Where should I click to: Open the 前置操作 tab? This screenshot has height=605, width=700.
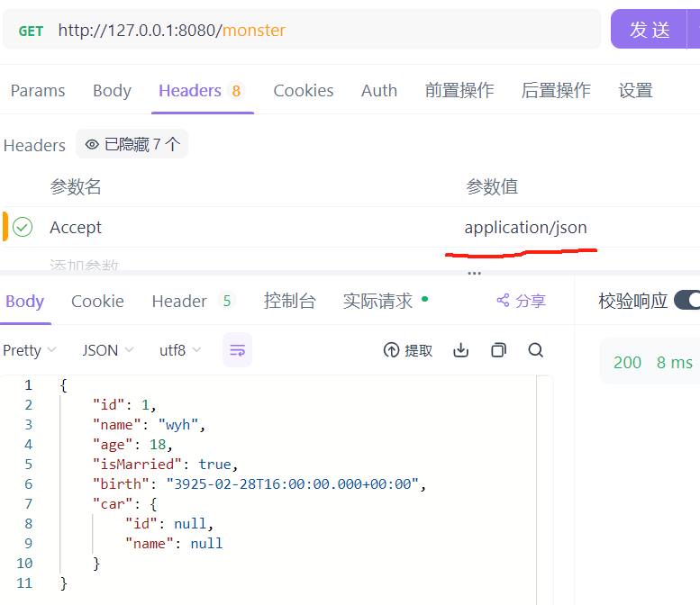click(459, 91)
